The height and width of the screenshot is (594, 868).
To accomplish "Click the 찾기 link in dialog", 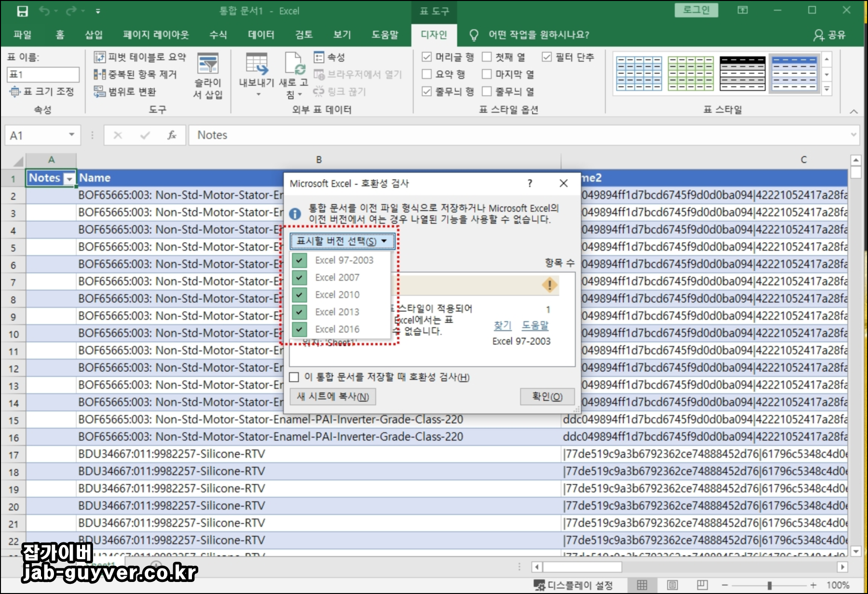I will [502, 325].
